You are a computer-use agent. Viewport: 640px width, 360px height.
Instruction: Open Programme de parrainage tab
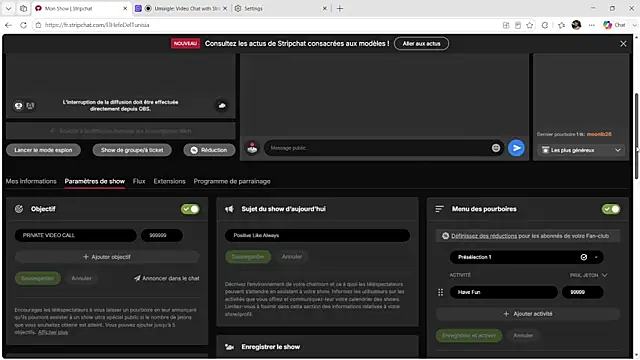232,181
